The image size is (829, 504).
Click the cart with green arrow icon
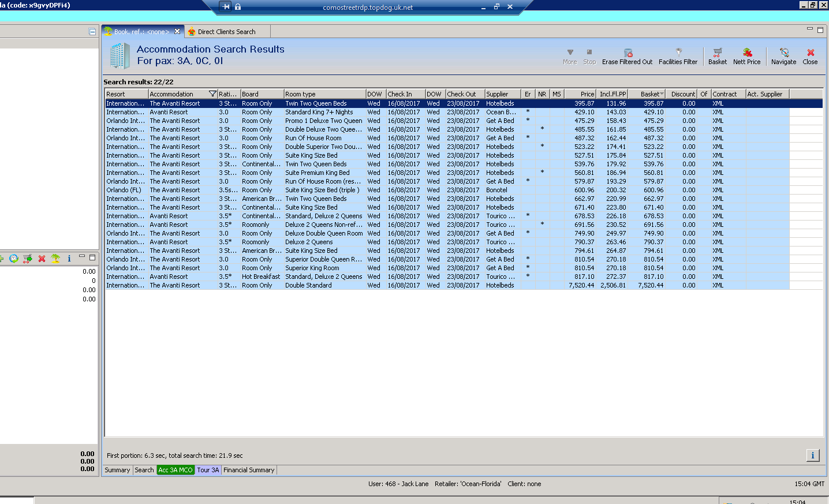coord(28,259)
